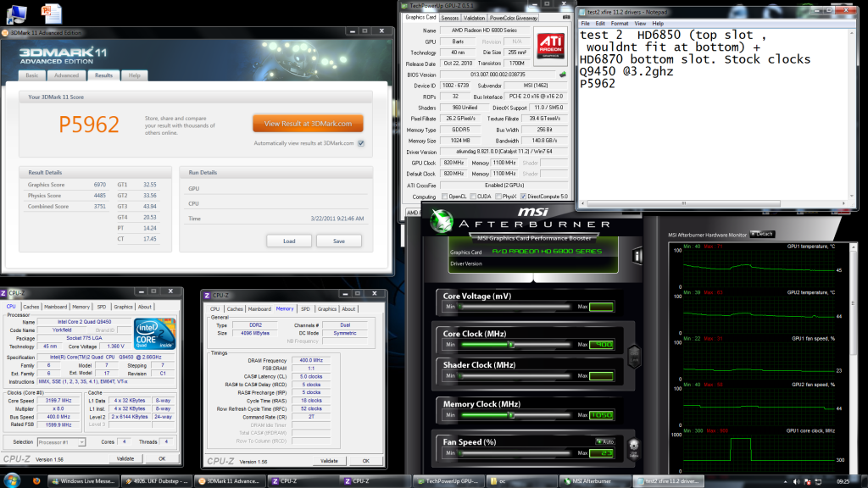
Task: Open the Processor #1 selection dropdown
Action: 61,442
